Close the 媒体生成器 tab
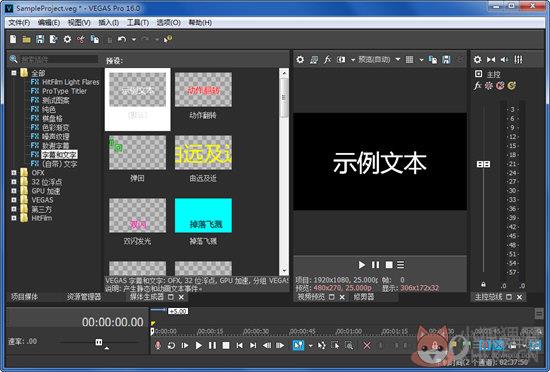 (181, 297)
